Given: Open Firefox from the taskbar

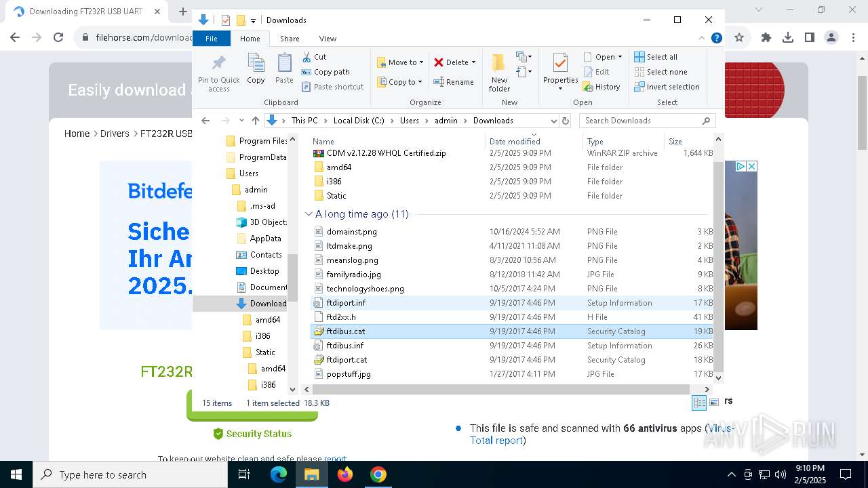Looking at the screenshot, I should (345, 474).
